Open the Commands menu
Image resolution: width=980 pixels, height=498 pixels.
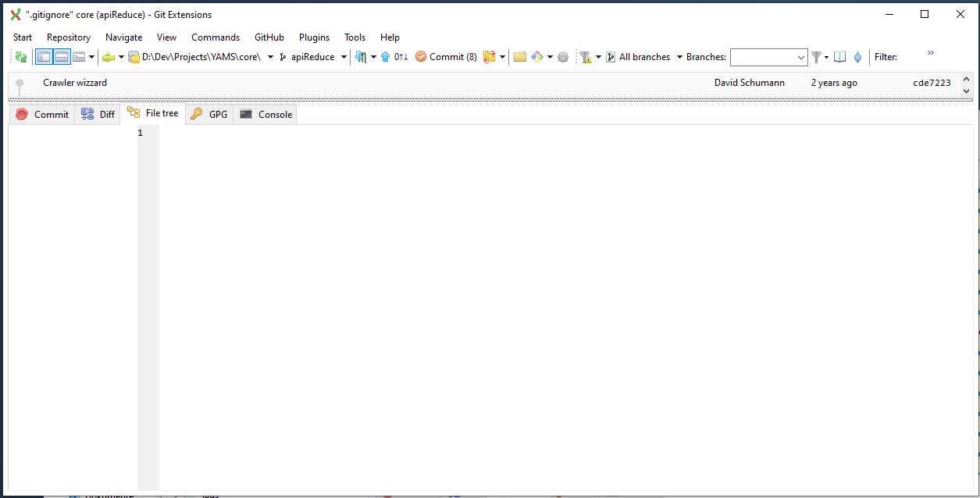point(216,37)
